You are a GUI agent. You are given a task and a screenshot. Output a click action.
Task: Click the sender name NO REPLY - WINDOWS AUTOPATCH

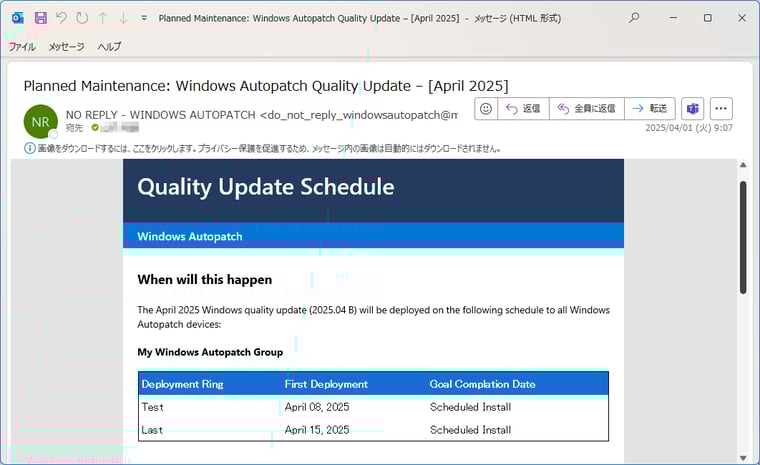[160, 115]
